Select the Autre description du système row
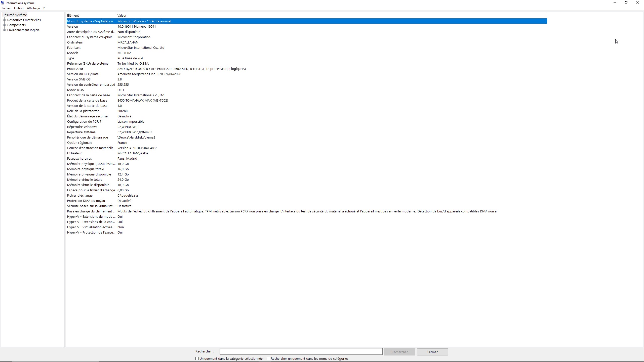 pyautogui.click(x=307, y=32)
